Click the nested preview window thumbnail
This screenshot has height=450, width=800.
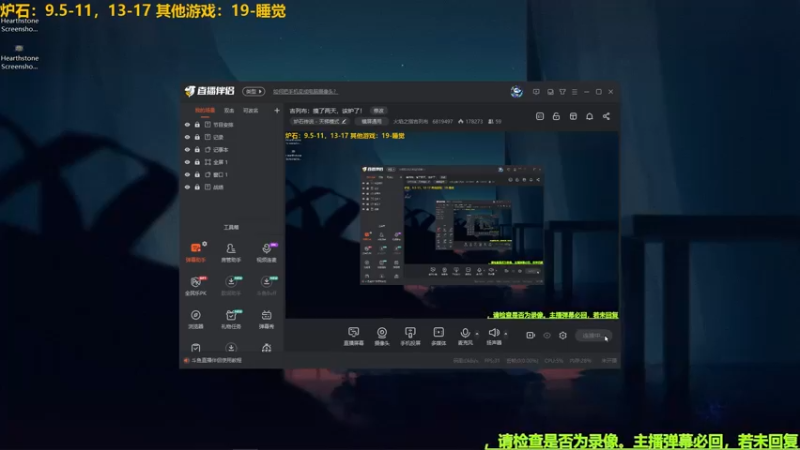(x=452, y=225)
